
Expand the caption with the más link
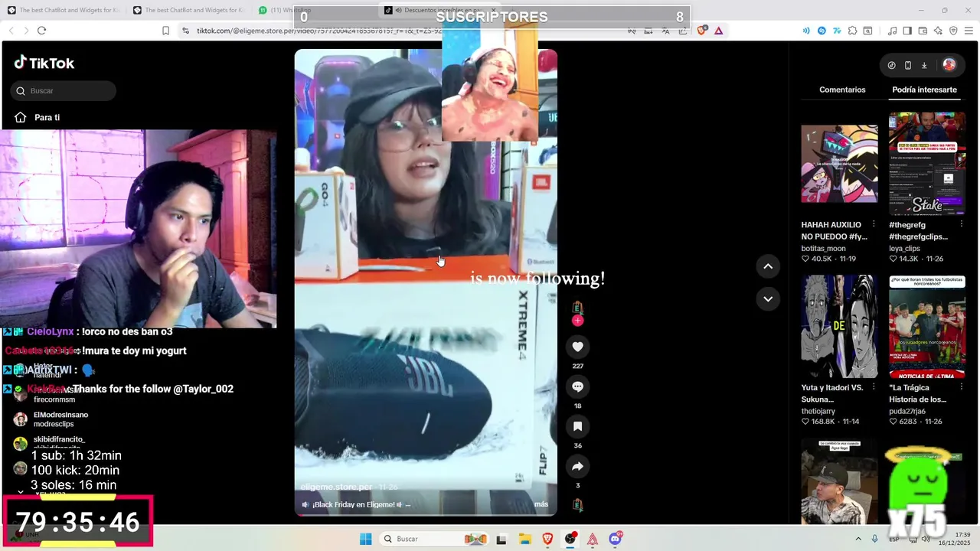click(541, 504)
